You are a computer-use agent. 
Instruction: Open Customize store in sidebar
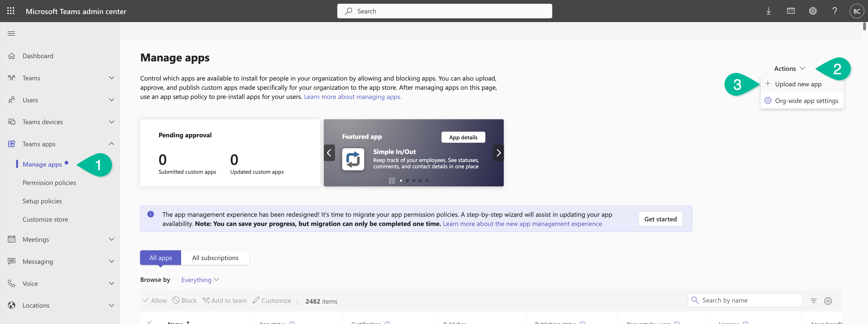pyautogui.click(x=45, y=219)
